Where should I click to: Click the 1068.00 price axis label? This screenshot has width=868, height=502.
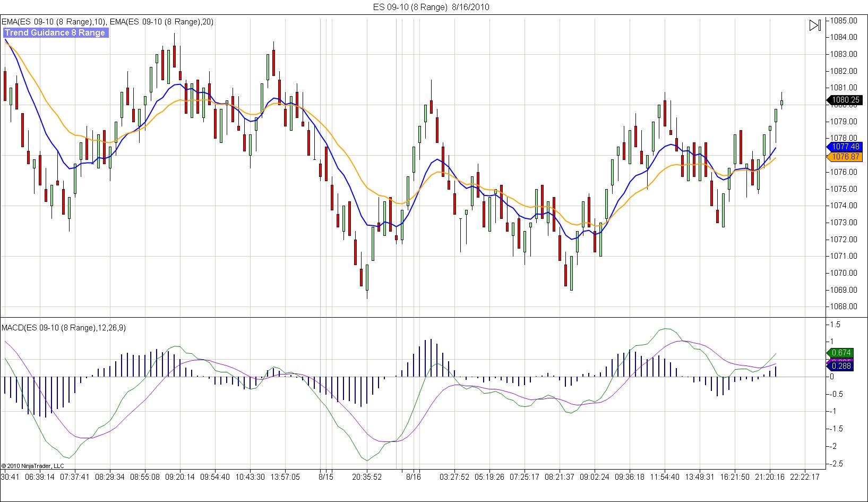(844, 307)
